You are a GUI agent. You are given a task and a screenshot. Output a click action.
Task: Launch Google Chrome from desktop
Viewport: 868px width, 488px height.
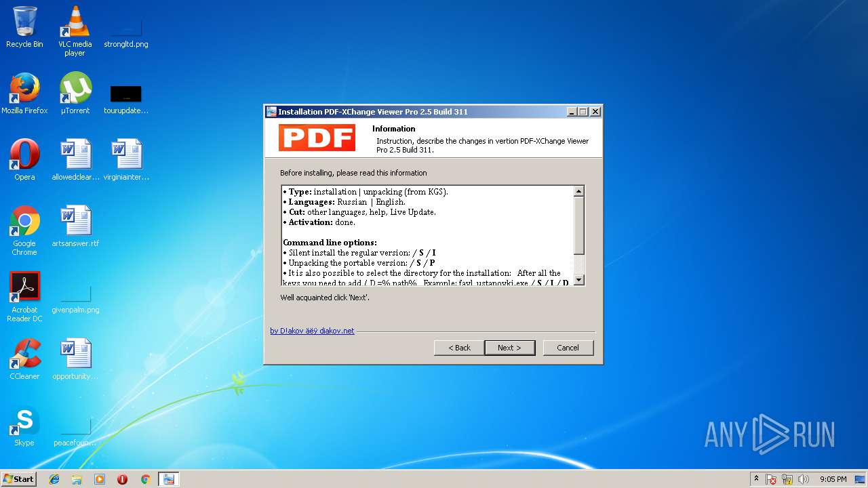(x=24, y=230)
